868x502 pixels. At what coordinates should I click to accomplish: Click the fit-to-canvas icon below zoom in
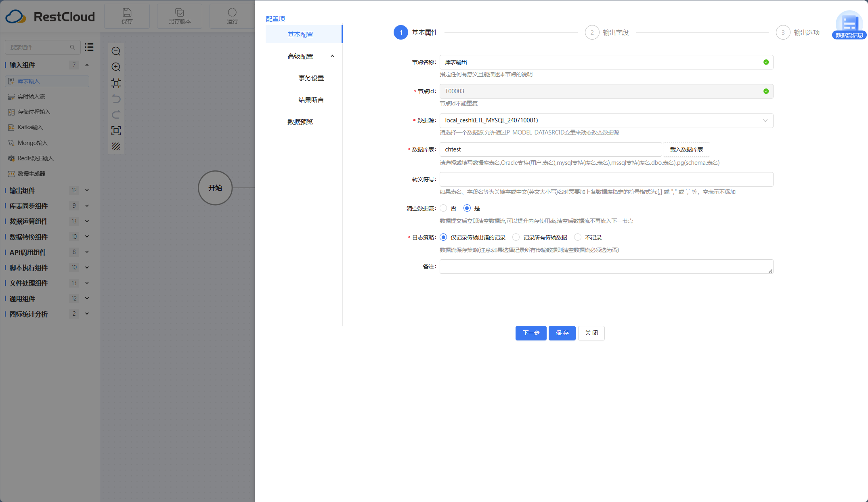coord(116,83)
